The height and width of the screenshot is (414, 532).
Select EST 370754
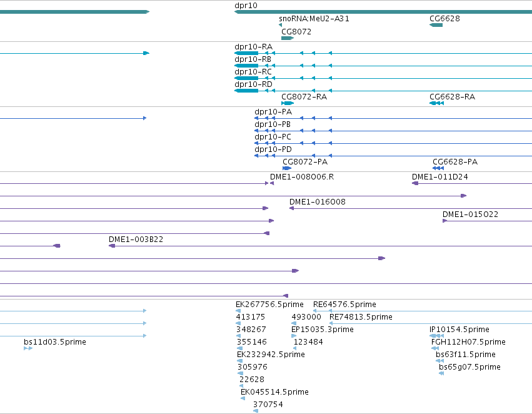tap(268, 405)
